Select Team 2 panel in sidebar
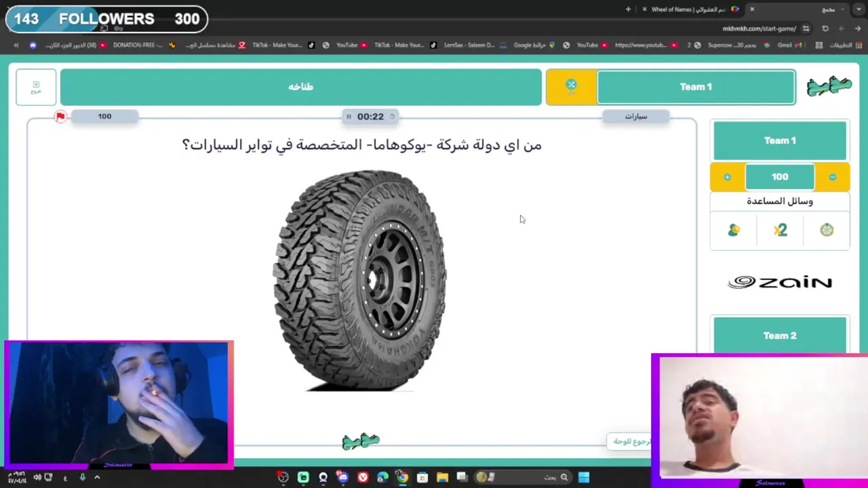The height and width of the screenshot is (488, 868). 780,335
